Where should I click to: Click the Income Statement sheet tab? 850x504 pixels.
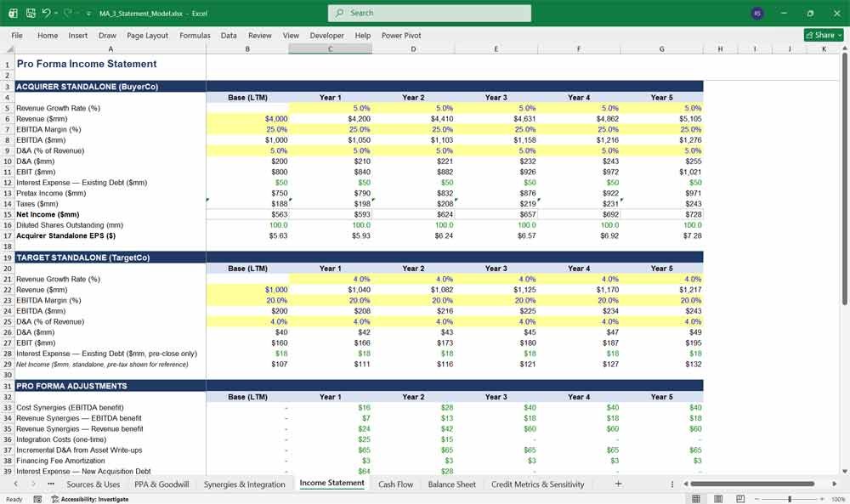[x=331, y=484]
